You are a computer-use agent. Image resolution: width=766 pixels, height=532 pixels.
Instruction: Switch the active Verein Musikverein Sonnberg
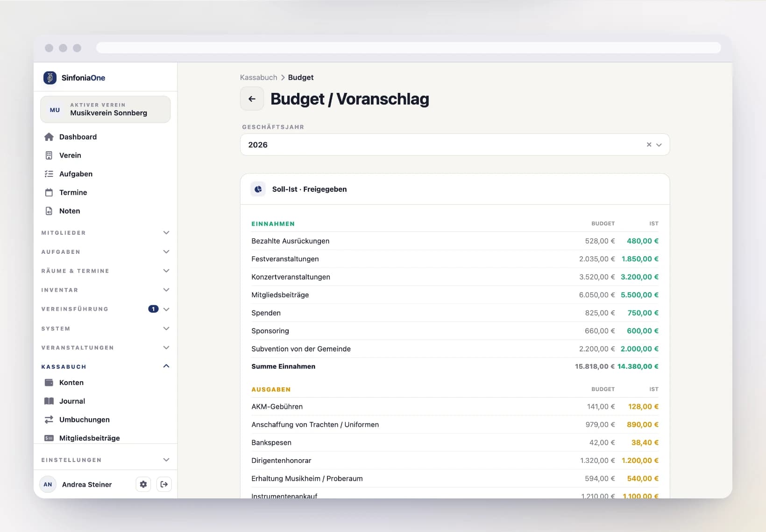[x=106, y=110]
